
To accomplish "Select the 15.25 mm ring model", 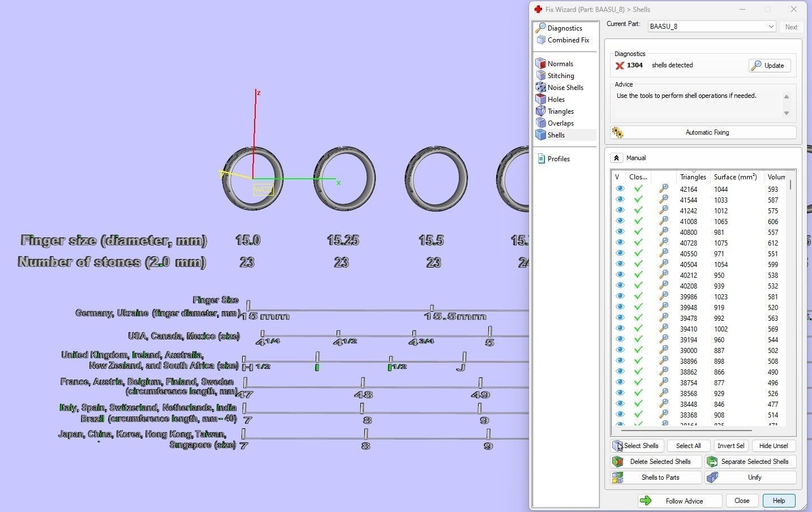I will (344, 178).
